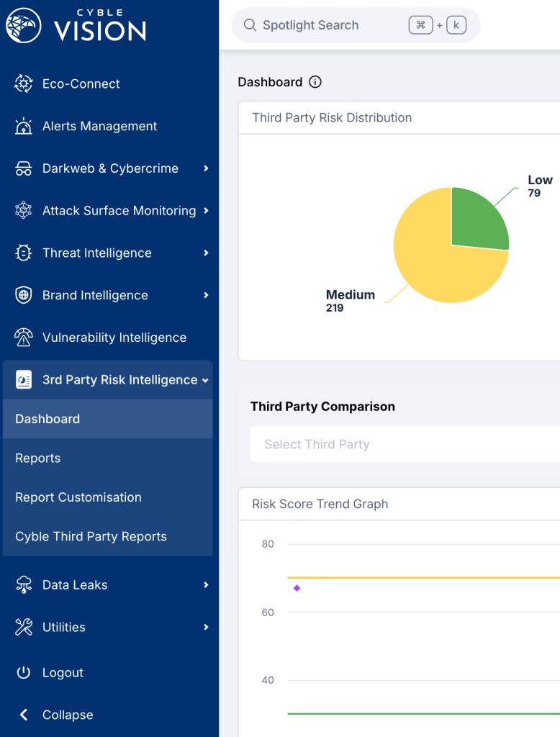Viewport: 560px width, 737px height.
Task: Expand the Data Leaks submenu arrow
Action: (x=206, y=585)
